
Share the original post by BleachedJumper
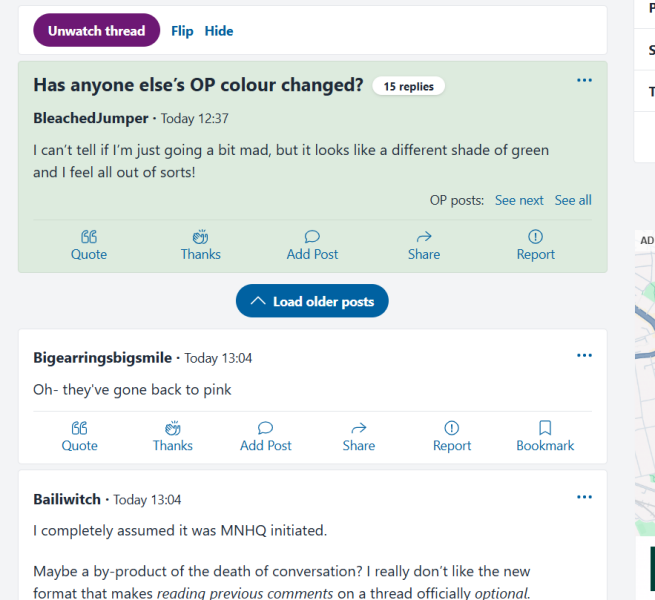[424, 237]
